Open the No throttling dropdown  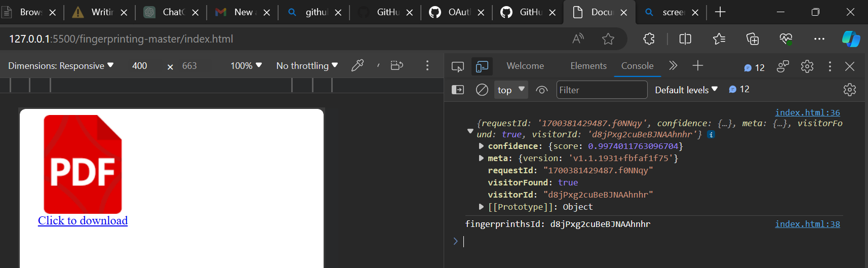pos(306,66)
